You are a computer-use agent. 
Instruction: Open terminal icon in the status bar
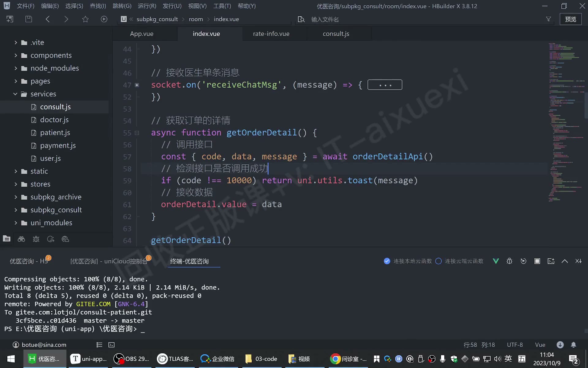(x=111, y=345)
